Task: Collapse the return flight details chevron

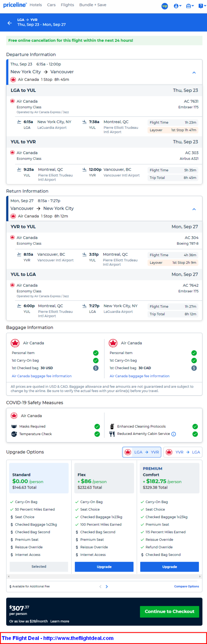Action: point(194,209)
